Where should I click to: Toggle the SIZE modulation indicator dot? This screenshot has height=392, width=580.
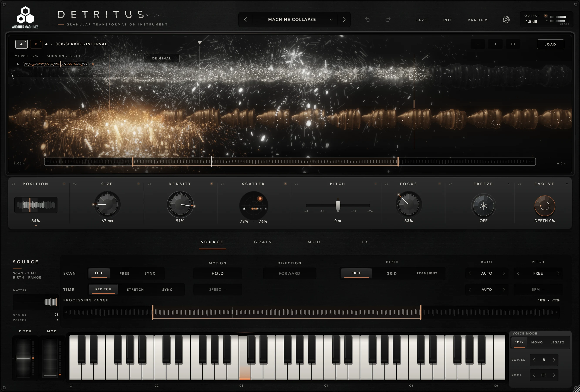coord(138,184)
